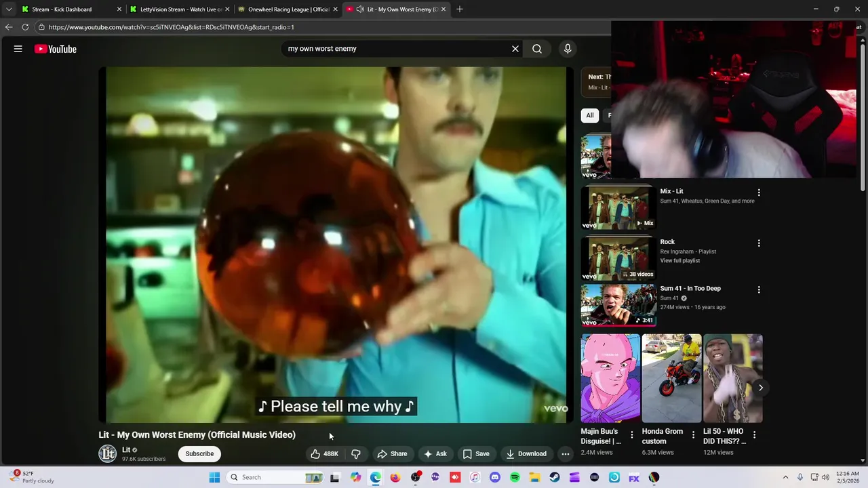Open the tab search dropdown arrow

8,9
